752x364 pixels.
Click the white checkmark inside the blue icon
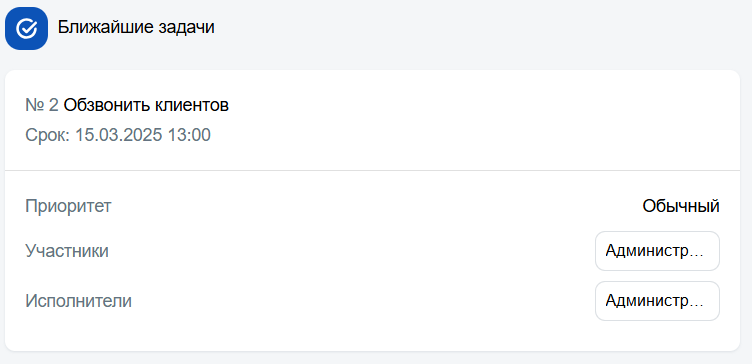26,29
